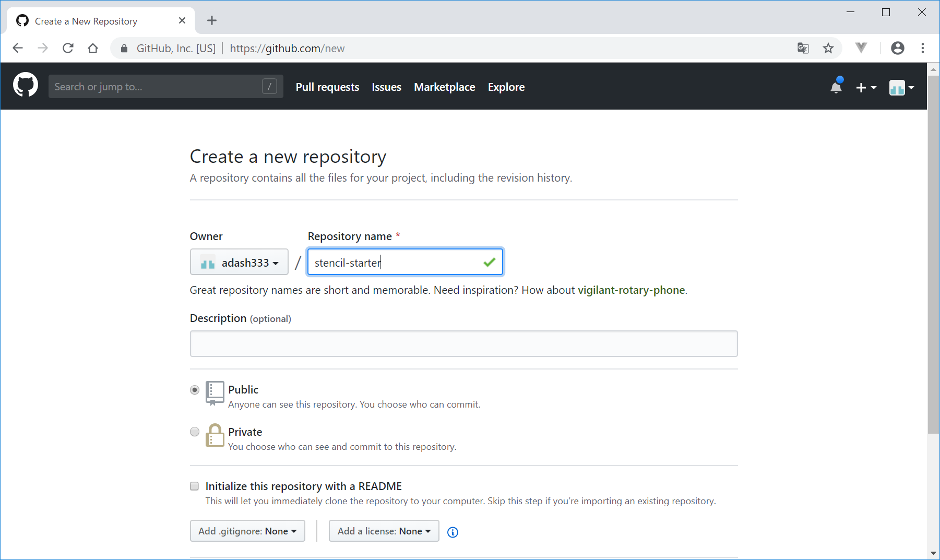940x560 pixels.
Task: Click the scrollbar up arrow
Action: click(x=933, y=69)
